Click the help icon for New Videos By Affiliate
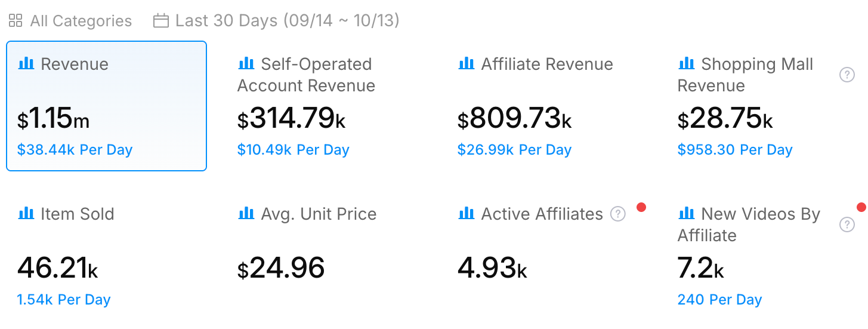 847,225
